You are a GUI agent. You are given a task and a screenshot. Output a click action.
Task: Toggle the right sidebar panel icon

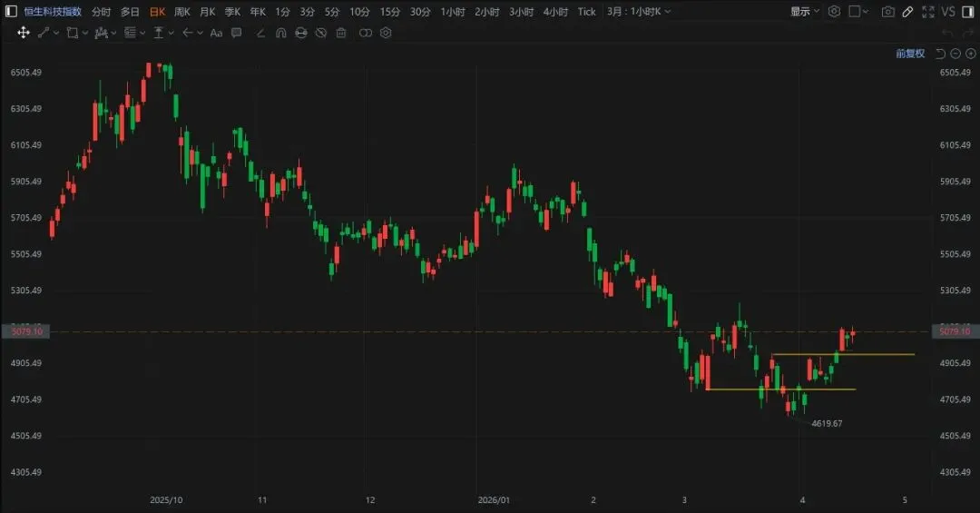(968, 11)
